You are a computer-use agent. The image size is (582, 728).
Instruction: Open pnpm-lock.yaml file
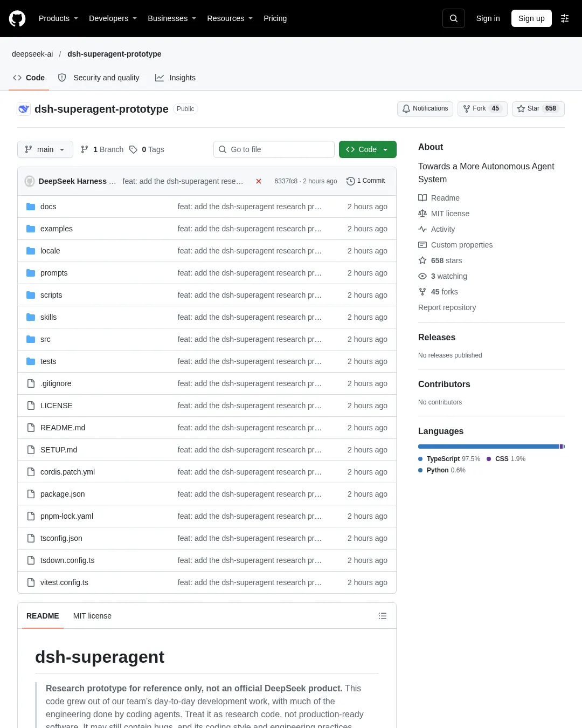[67, 516]
